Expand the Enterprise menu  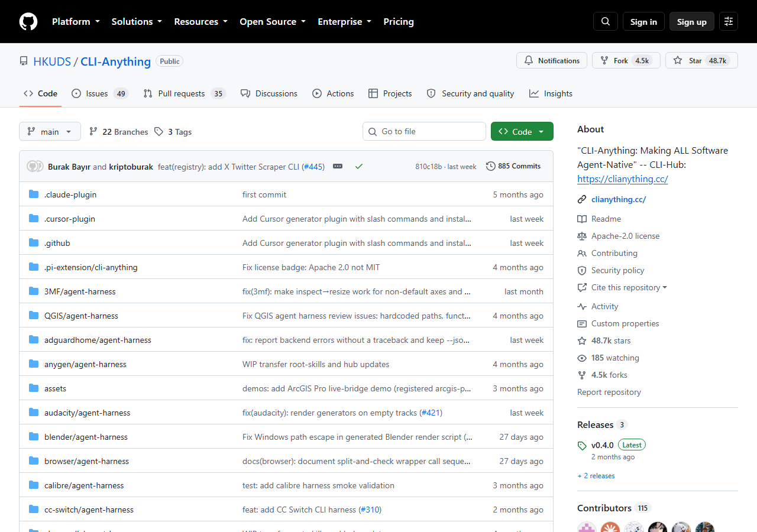(x=345, y=21)
